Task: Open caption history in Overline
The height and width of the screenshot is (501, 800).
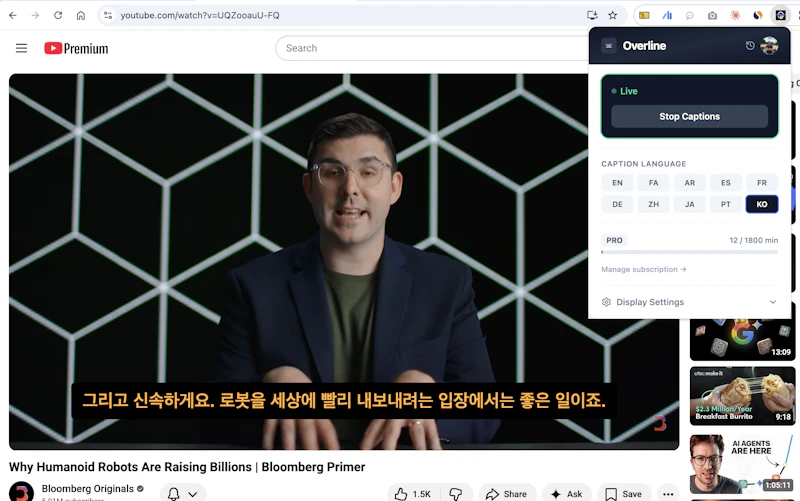Action: tap(749, 45)
